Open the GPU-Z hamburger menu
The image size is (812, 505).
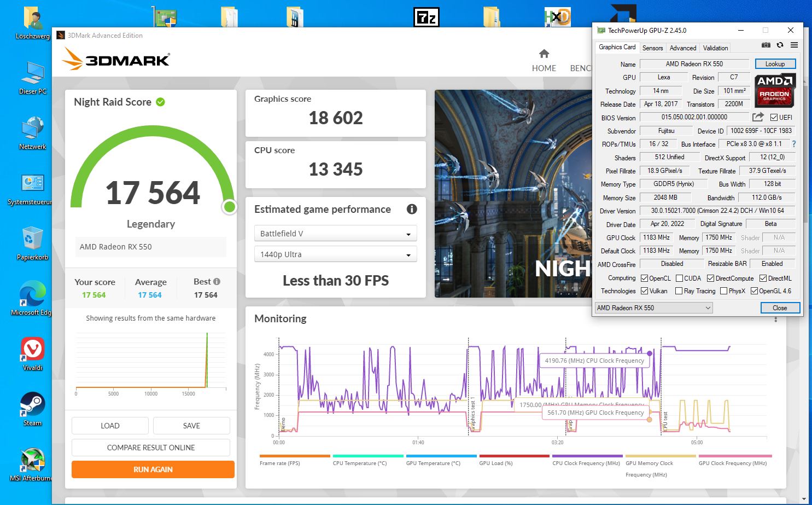(x=794, y=45)
